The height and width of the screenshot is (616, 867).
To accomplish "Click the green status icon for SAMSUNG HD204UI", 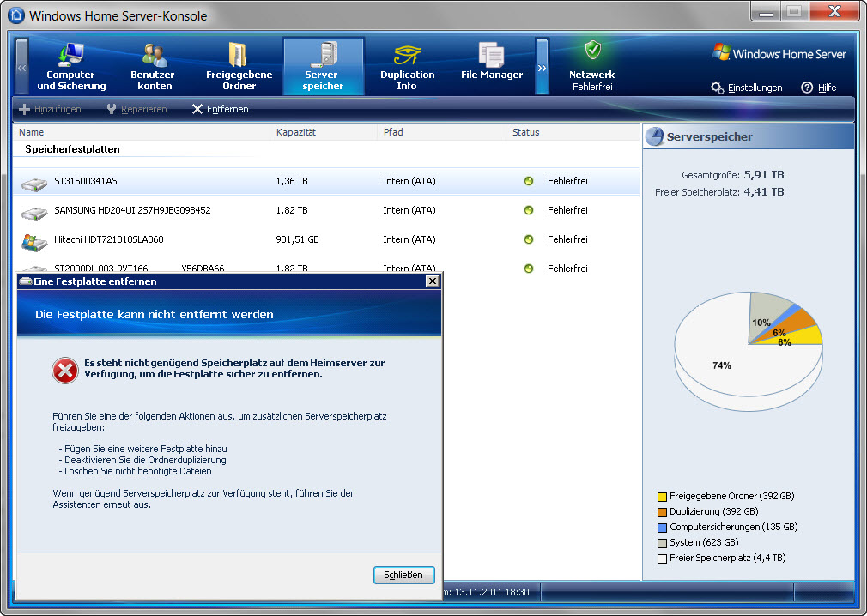I will click(x=529, y=210).
